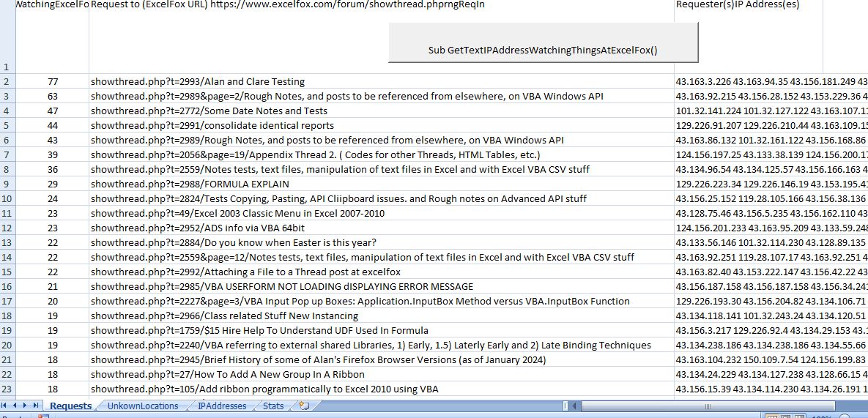868x418 pixels.
Task: Click the tab split handle beside scrollbar
Action: [565, 406]
